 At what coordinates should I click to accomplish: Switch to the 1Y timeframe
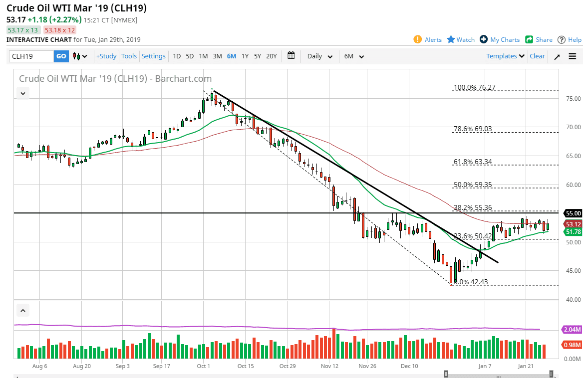[245, 56]
